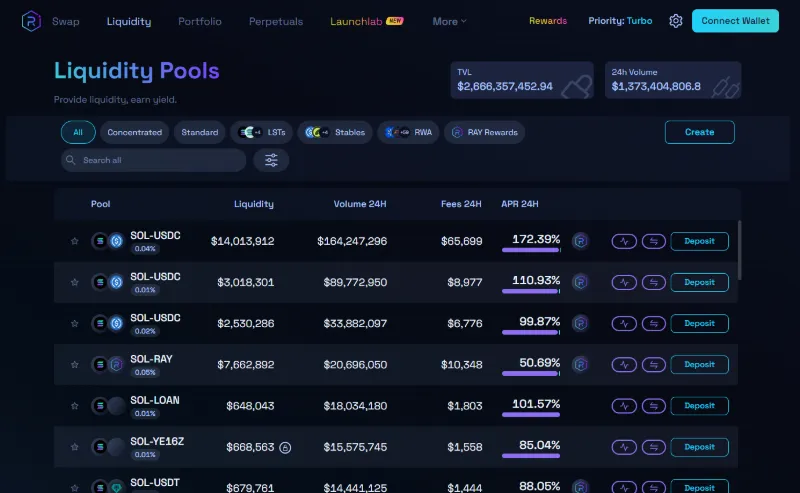This screenshot has height=493, width=800.
Task: Open swap icon for SOL-YE16Z pool
Action: 654,447
